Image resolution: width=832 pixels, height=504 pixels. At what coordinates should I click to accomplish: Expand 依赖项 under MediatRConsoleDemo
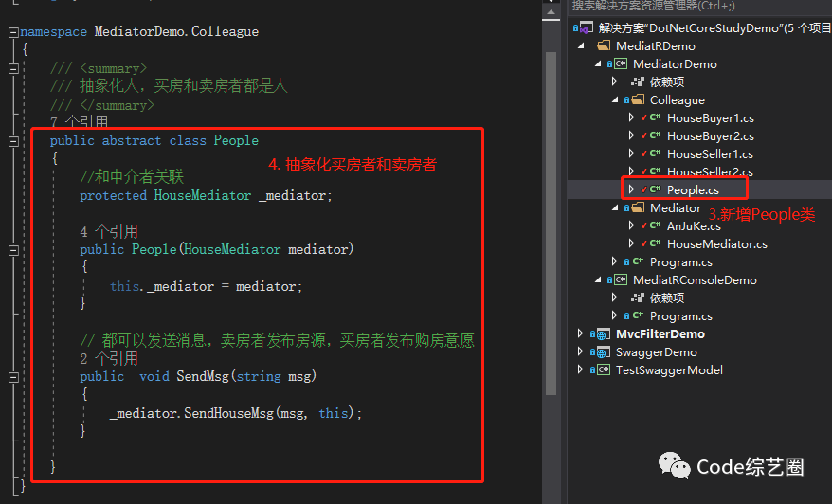(614, 297)
